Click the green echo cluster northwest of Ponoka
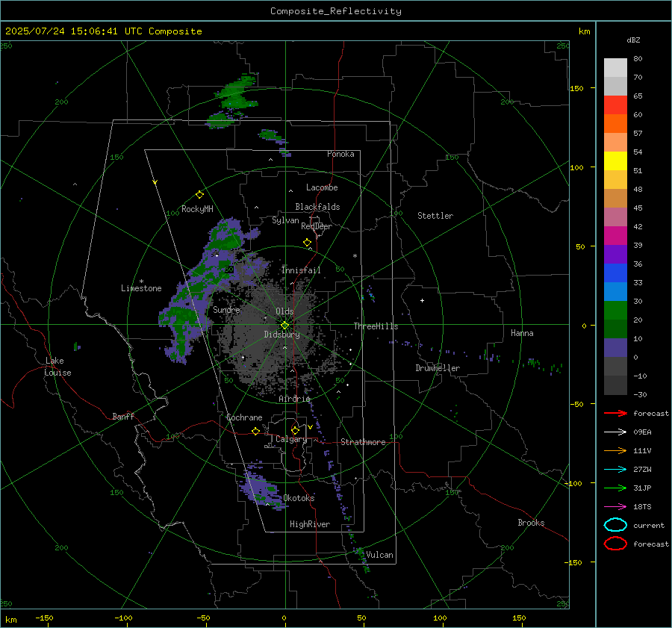Screen dimensions: 672x628 point(234,101)
